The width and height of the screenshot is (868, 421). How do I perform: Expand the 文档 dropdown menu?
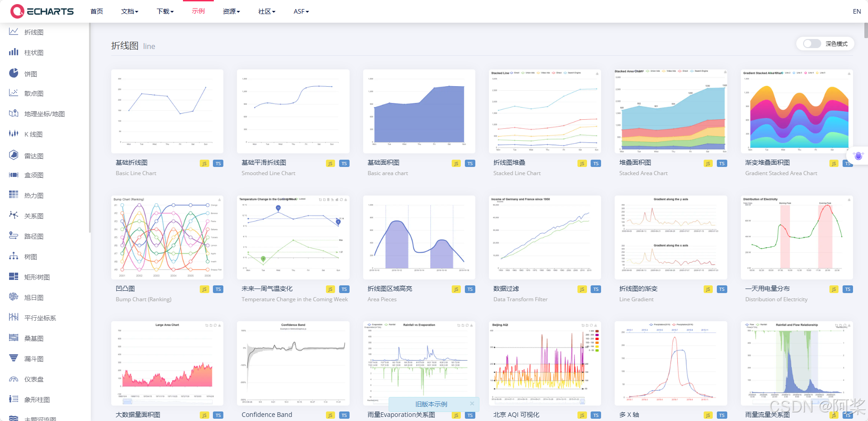(129, 11)
